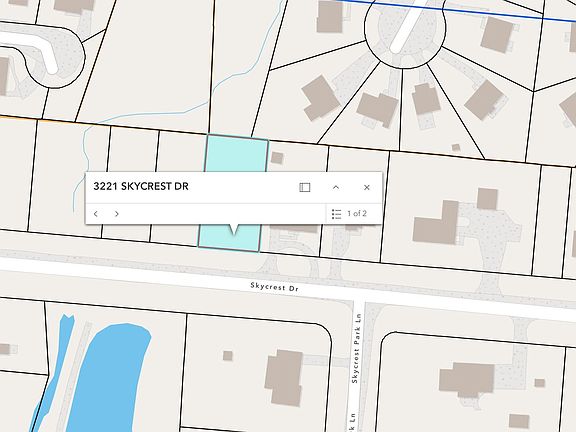Select the house building southeast of Skycrest Park Ln
576x432 pixels.
pos(467,380)
